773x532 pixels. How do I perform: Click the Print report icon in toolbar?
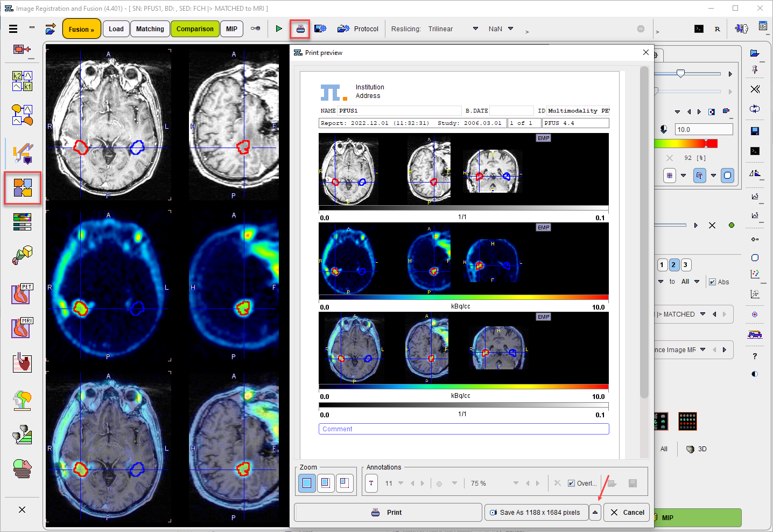[x=300, y=29]
